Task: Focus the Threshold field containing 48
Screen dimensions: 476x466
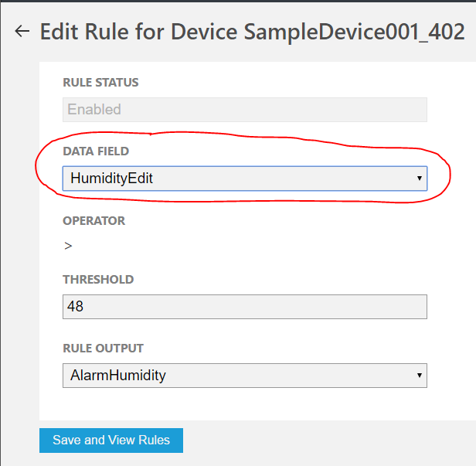Action: pos(244,307)
